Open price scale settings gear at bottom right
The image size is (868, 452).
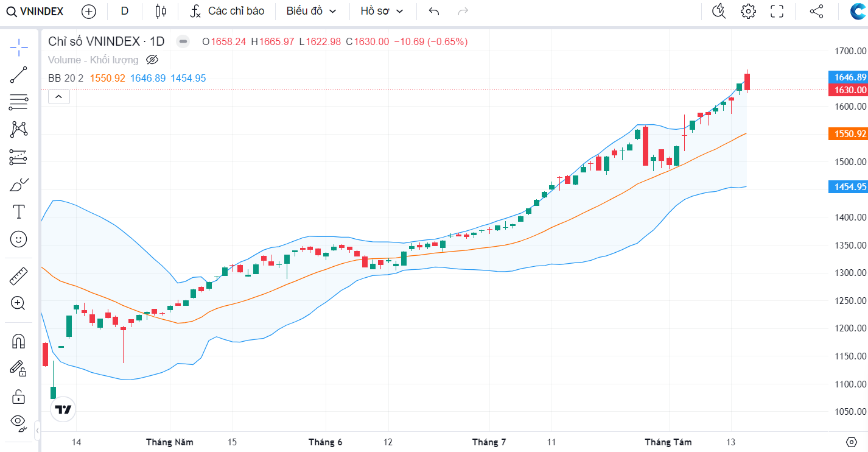[x=852, y=442]
